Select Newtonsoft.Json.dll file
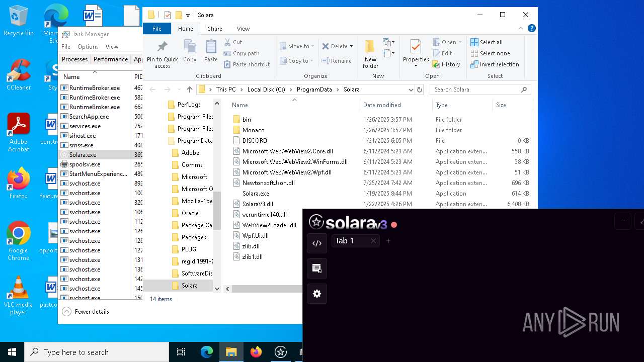 pyautogui.click(x=268, y=183)
